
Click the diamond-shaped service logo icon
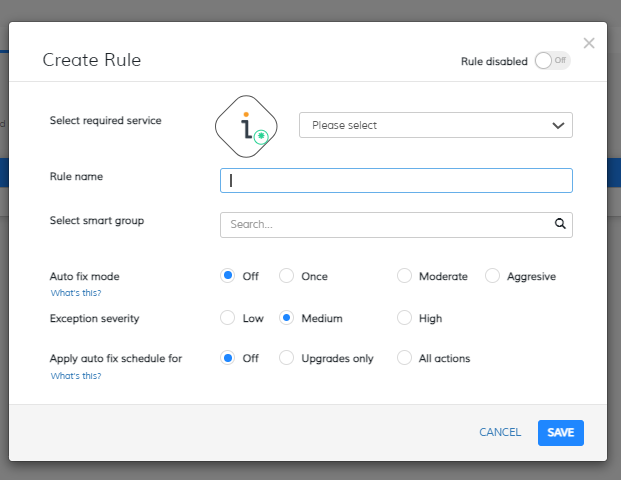pyautogui.click(x=246, y=126)
